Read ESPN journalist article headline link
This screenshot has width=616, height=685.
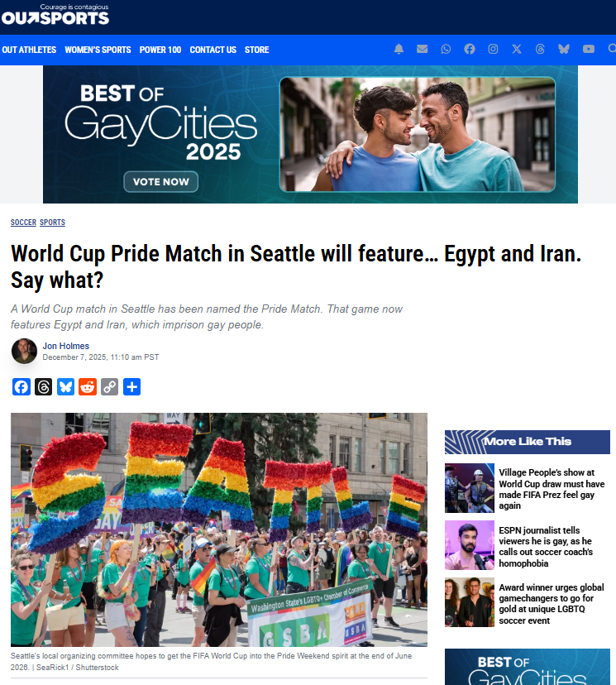pyautogui.click(x=545, y=547)
